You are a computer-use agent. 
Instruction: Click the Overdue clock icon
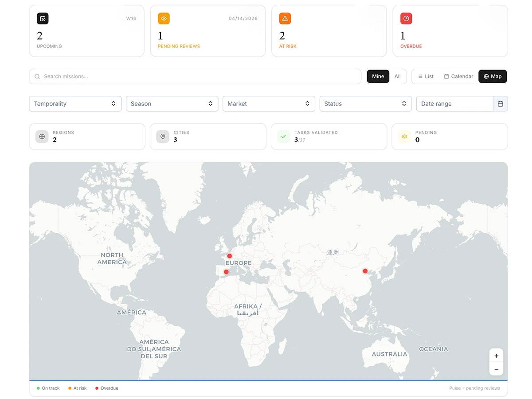click(x=406, y=19)
